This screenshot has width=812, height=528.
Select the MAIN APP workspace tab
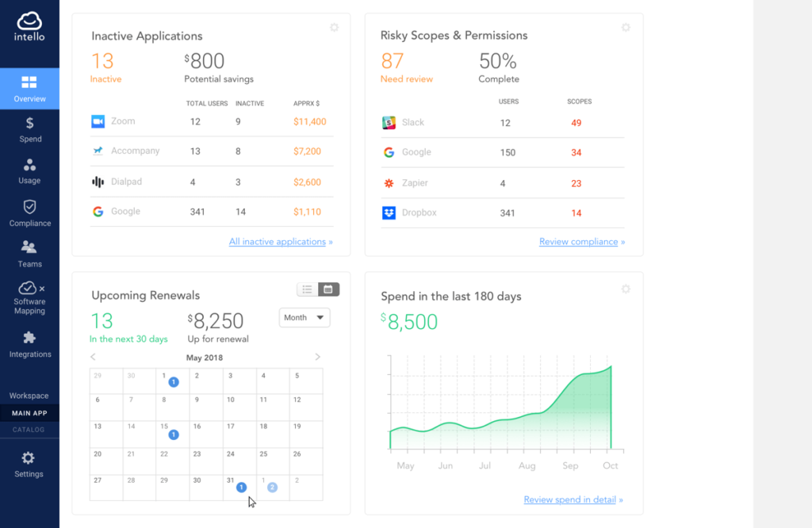click(29, 412)
